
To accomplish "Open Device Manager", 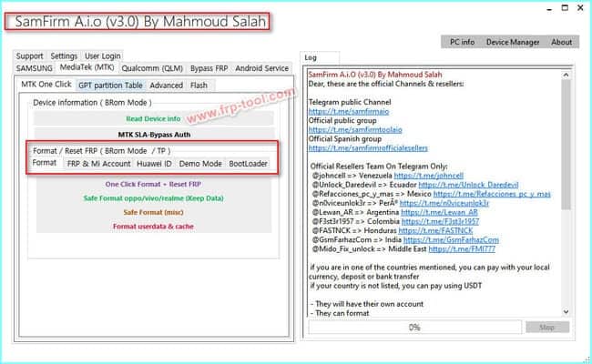I will point(513,42).
